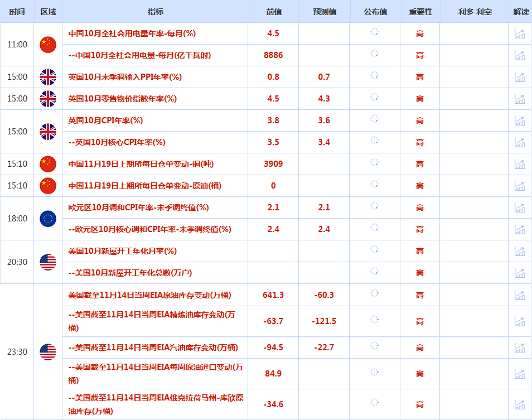Image resolution: width=532 pixels, height=420 pixels.
Task: Click the UK flag beside 英国10月CPI年率 rows
Action: [48, 131]
